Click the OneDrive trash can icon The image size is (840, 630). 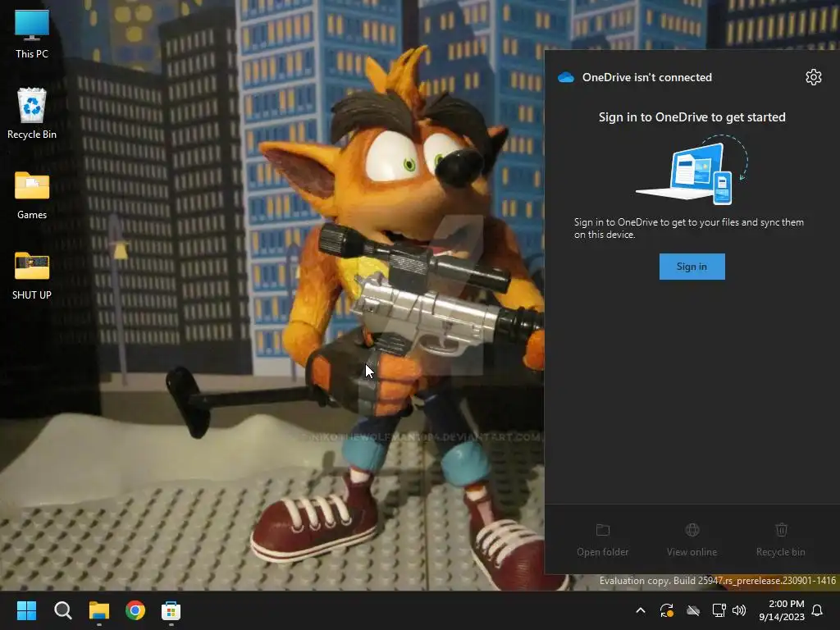tap(781, 530)
